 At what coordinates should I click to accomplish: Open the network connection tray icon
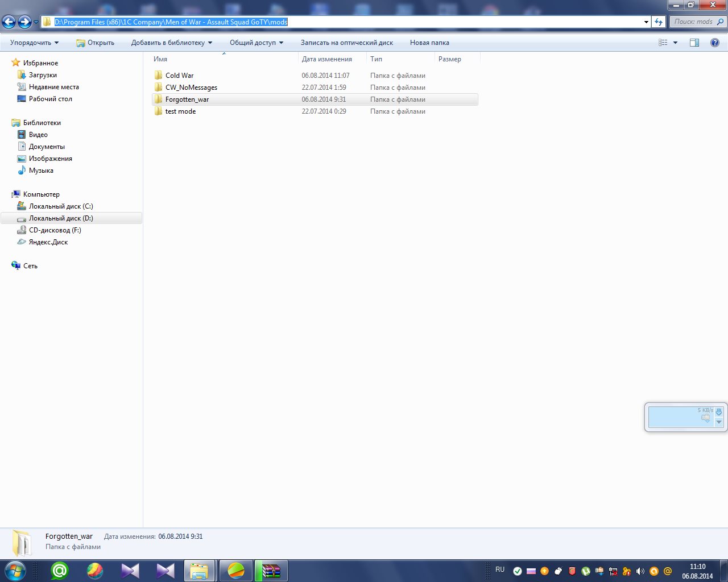(613, 571)
